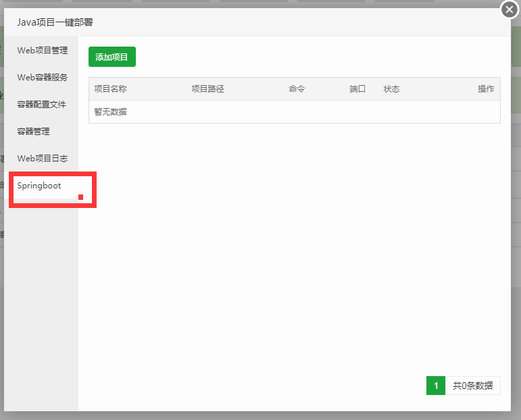Click the 操作 column header

coord(486,88)
